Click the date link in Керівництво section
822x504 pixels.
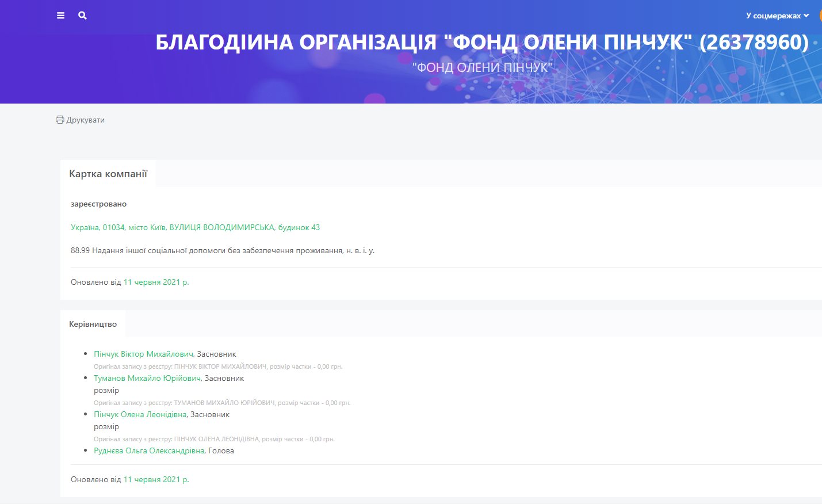point(156,479)
